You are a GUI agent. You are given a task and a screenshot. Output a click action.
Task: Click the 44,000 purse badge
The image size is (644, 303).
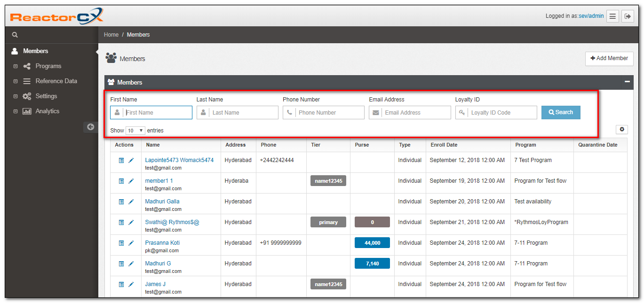pos(372,243)
